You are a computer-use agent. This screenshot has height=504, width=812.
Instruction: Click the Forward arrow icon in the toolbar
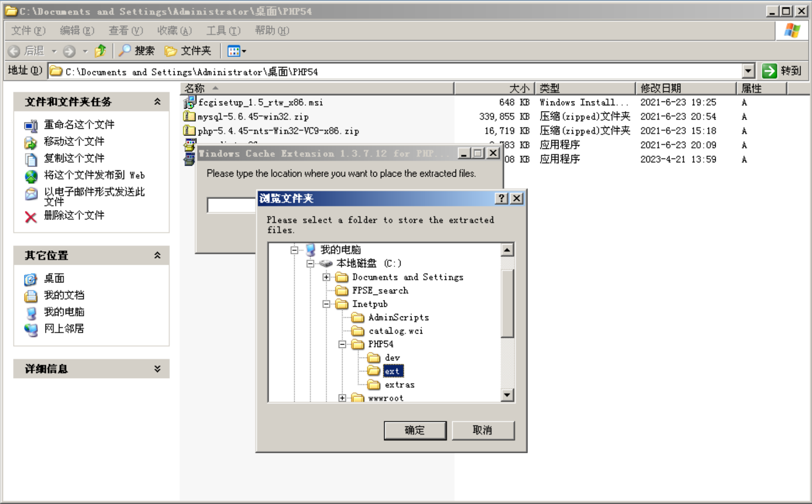[69, 51]
